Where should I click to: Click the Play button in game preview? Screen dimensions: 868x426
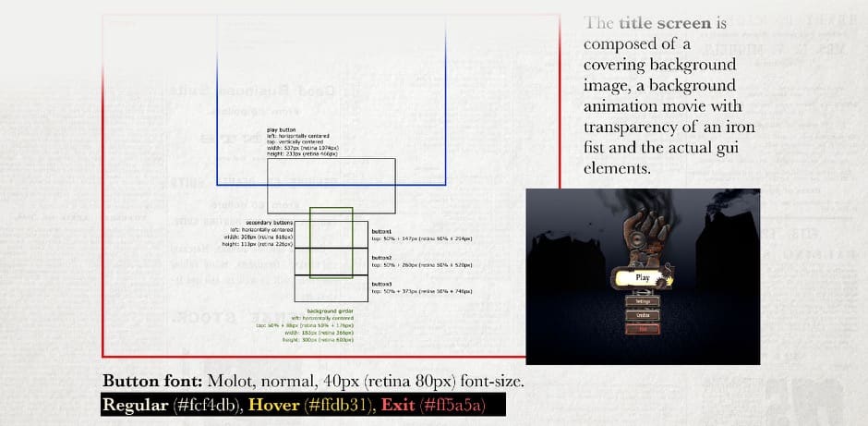(x=643, y=277)
